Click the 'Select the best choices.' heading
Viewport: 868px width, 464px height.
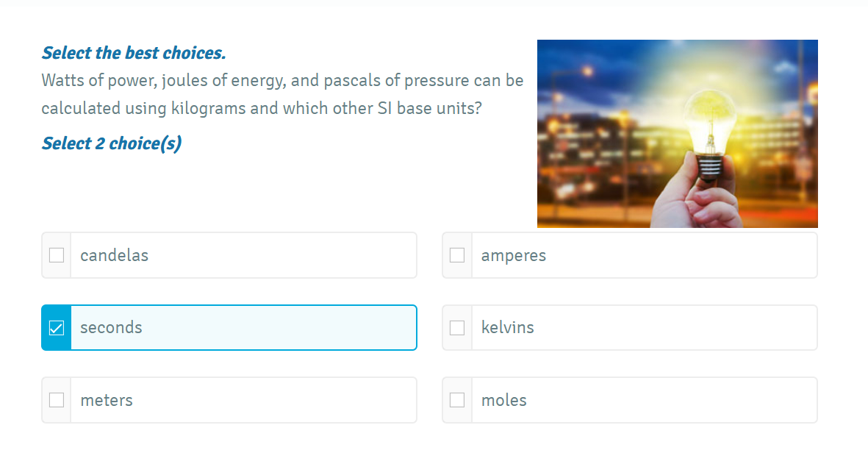click(134, 53)
